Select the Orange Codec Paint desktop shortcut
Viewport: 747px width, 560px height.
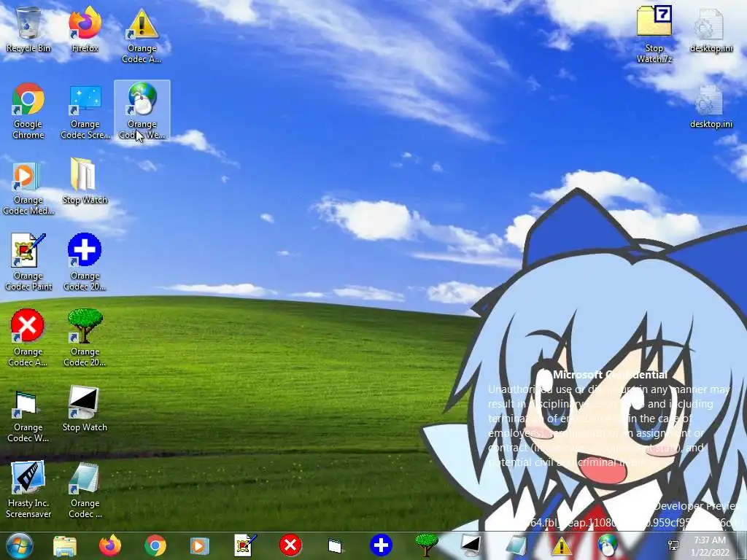(x=28, y=262)
